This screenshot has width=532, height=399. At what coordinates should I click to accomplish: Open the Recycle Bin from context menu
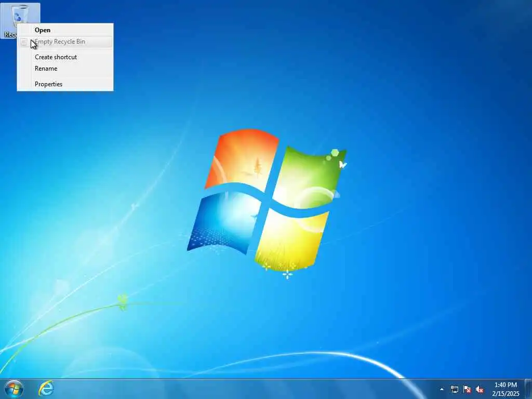pos(65,30)
